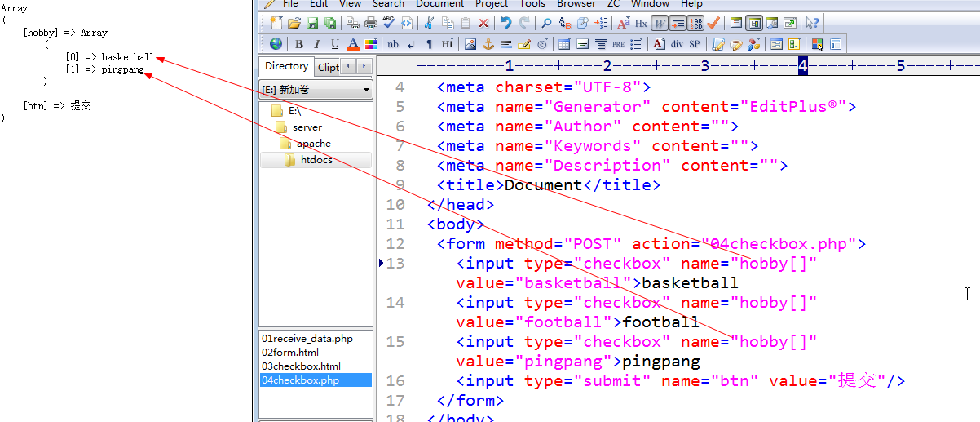The image size is (980, 422).
Task: Open the Window menu
Action: point(650,4)
